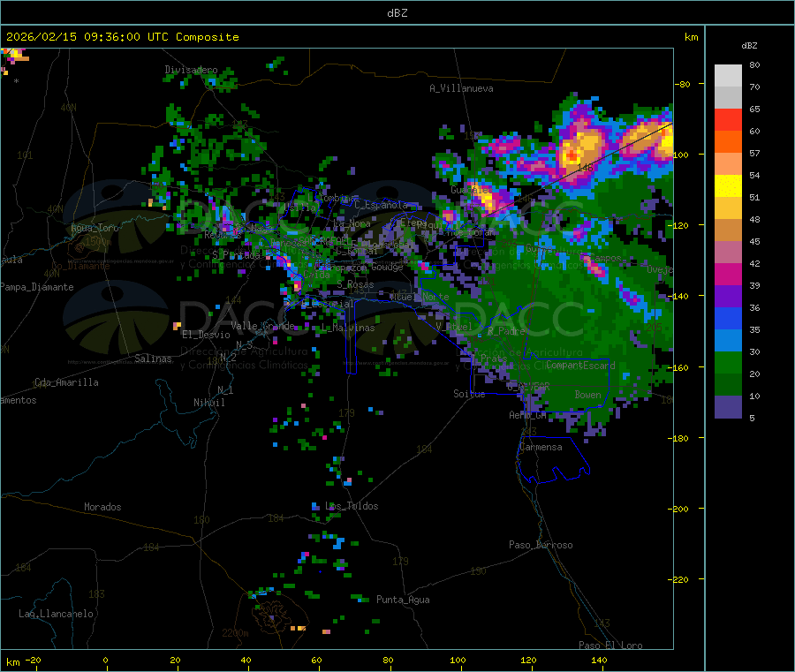Screen dimensions: 795x672
Task: Click the 0 km horizontal axis tick
Action: pyautogui.click(x=105, y=661)
